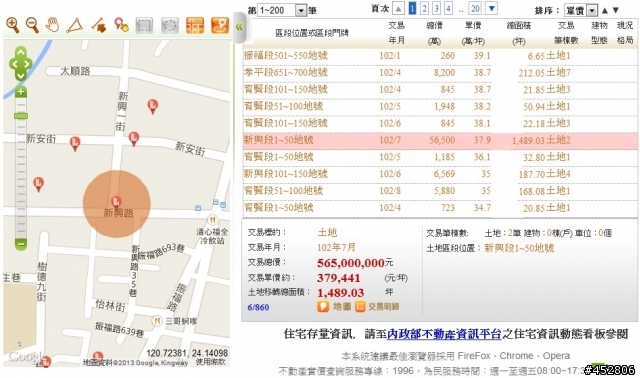
Task: Click the green minus zoom button
Action: tap(21, 244)
